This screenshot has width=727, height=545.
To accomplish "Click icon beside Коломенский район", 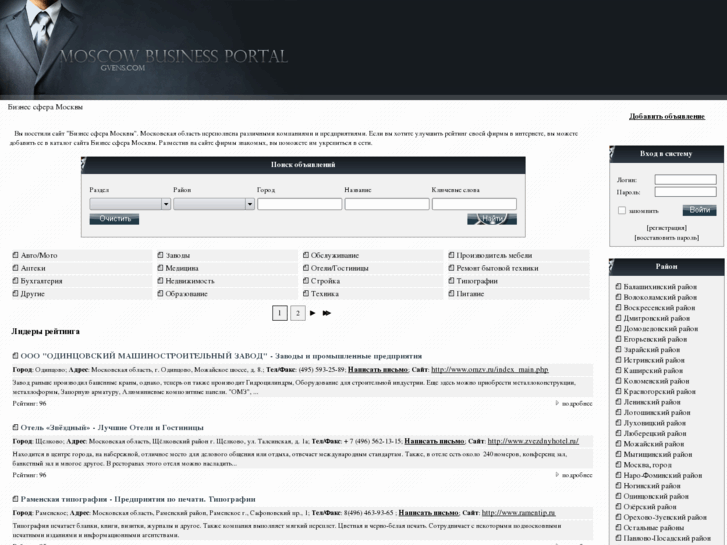I will pos(618,381).
